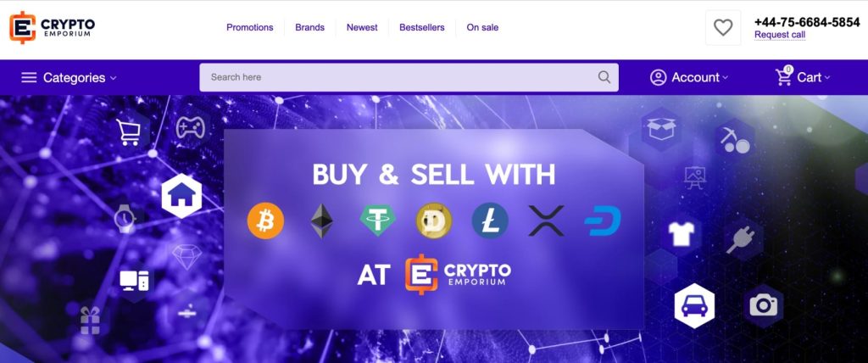Expand the Cart dropdown chevron
This screenshot has width=868, height=363.
coord(827,78)
